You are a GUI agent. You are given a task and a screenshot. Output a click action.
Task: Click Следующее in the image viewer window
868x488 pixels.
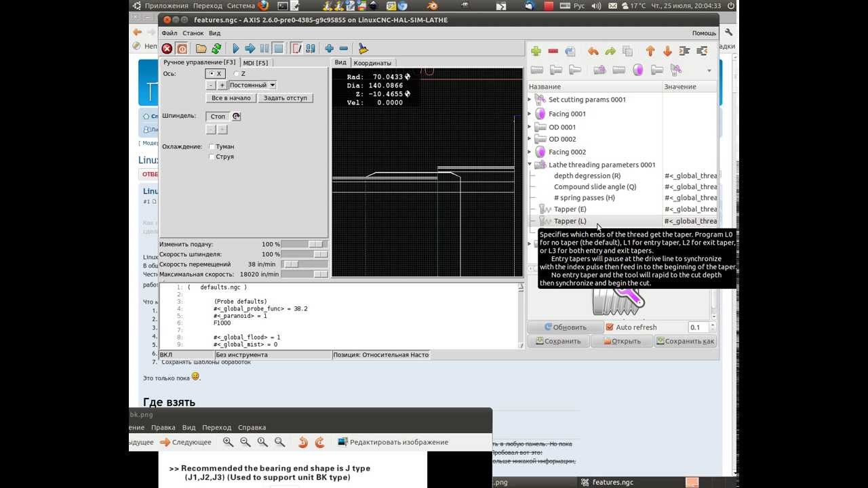tap(186, 443)
